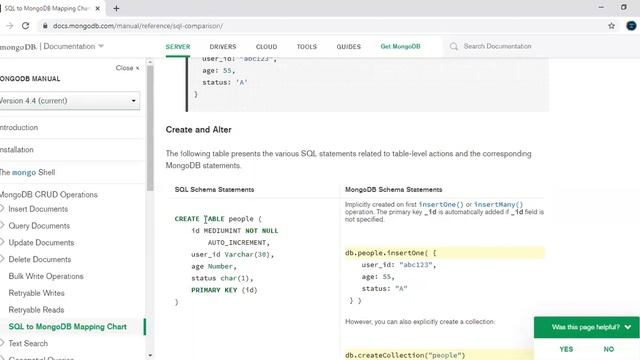The image size is (640, 360).
Task: Open the Documentation dropdown arrow
Action: 101,46
